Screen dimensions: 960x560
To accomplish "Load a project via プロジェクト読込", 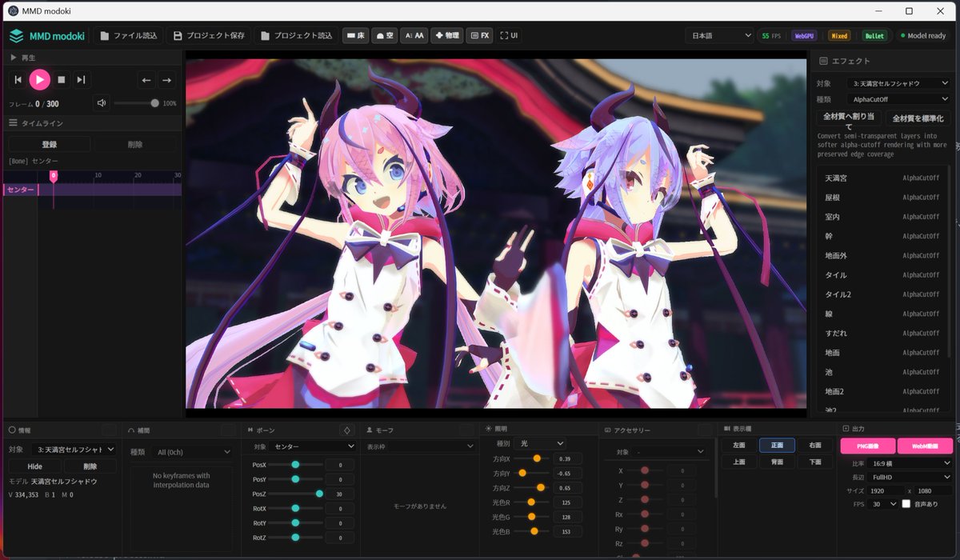I will point(297,36).
